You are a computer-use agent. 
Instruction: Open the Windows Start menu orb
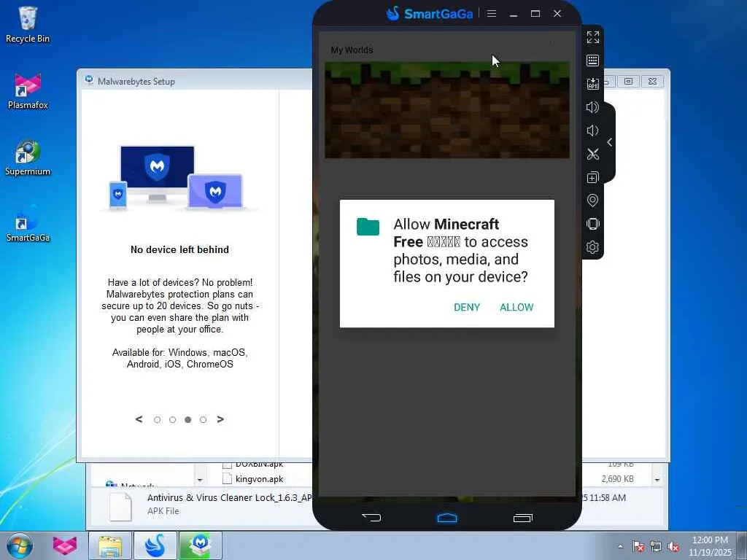(x=20, y=545)
